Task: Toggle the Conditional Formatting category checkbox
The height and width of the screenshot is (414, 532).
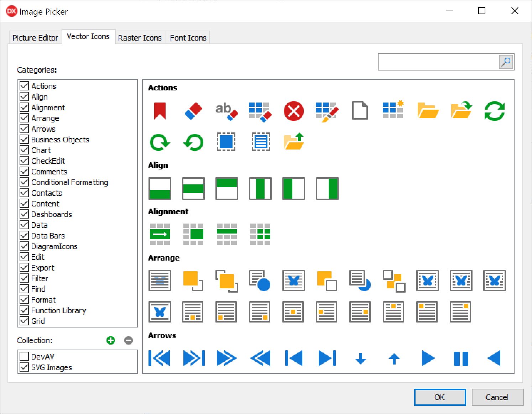Action: (25, 182)
